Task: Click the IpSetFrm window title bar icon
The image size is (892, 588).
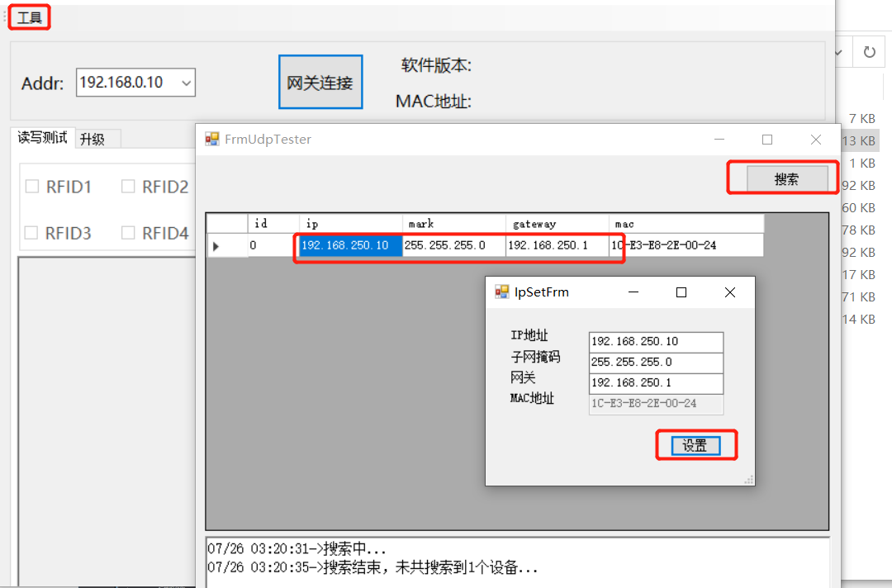Action: coord(503,292)
